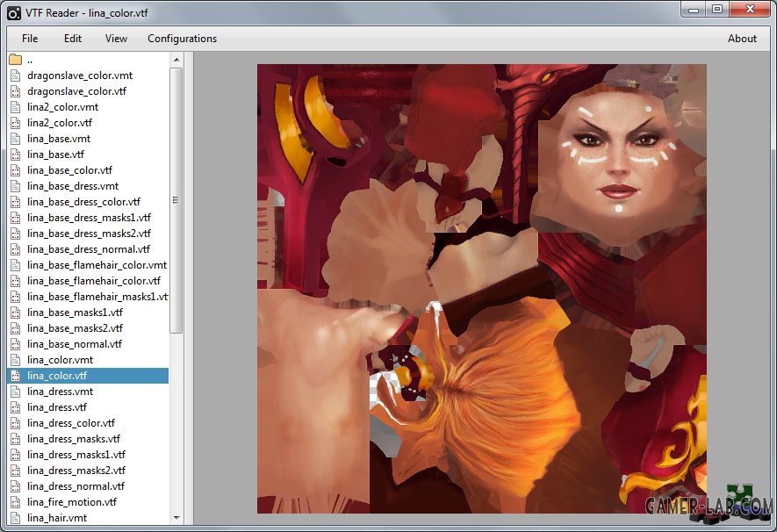
Task: Open the View menu
Action: (116, 38)
